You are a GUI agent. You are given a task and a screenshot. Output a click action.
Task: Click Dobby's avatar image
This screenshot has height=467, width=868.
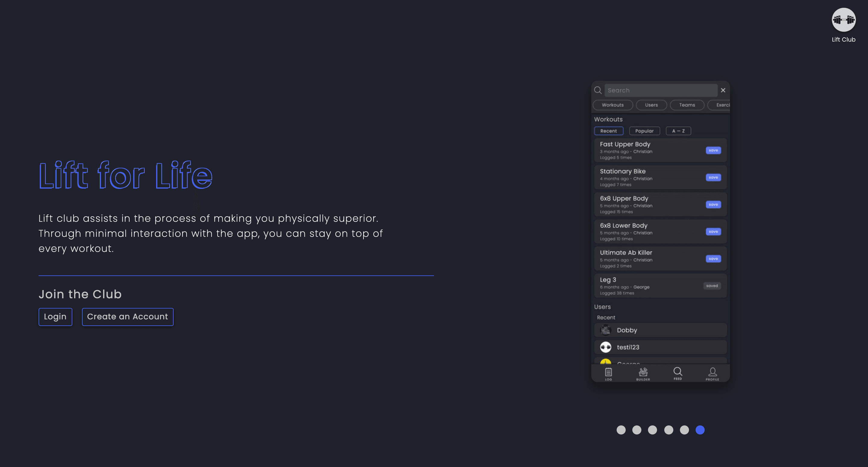point(605,330)
